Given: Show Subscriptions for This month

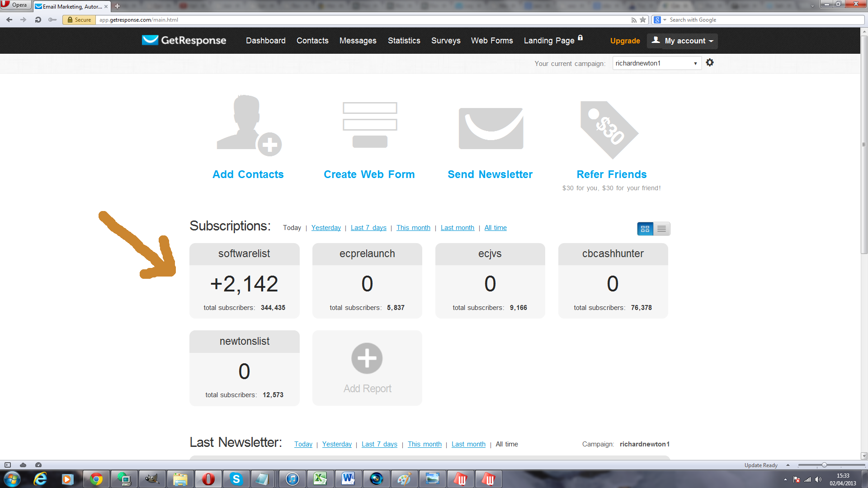Looking at the screenshot, I should (413, 228).
